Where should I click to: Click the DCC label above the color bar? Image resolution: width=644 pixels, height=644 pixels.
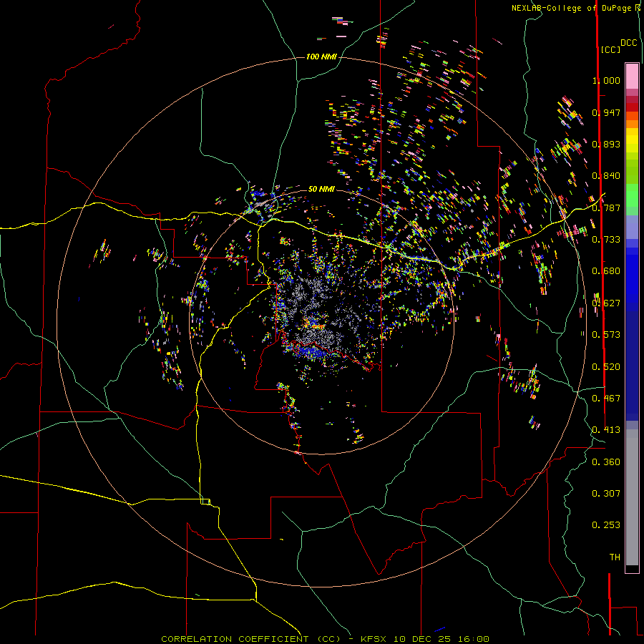coord(629,43)
